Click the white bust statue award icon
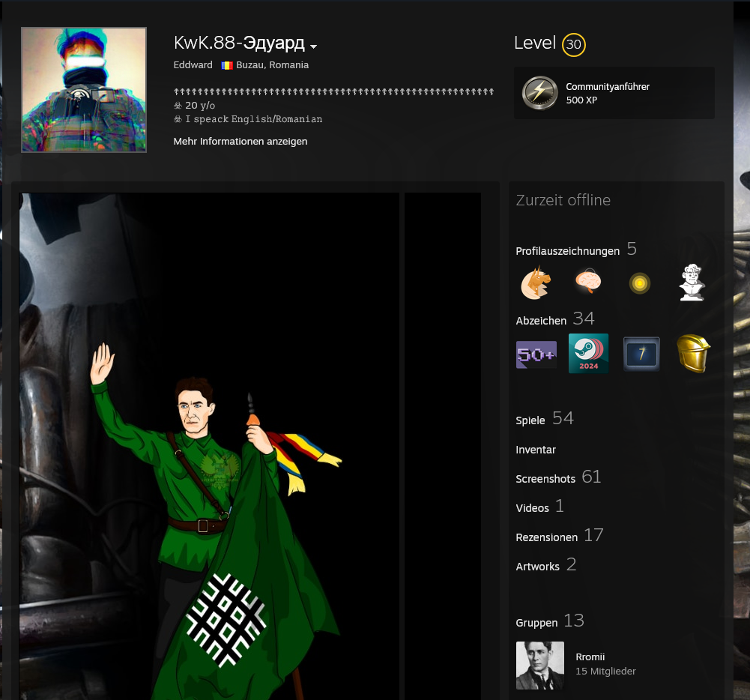 click(692, 283)
